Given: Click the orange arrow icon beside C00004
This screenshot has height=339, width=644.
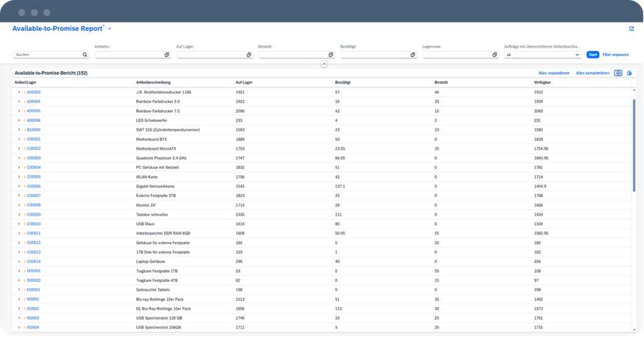Looking at the screenshot, I should pyautogui.click(x=25, y=168).
